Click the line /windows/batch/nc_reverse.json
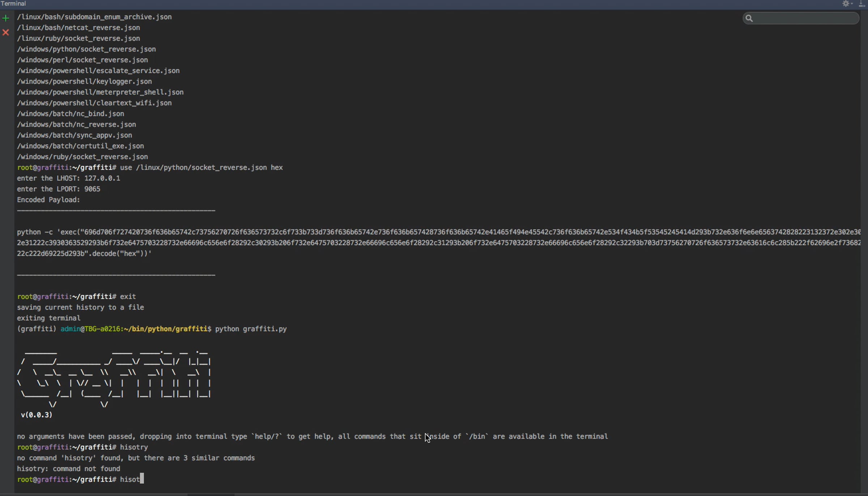Viewport: 868px width, 496px height. 76,125
